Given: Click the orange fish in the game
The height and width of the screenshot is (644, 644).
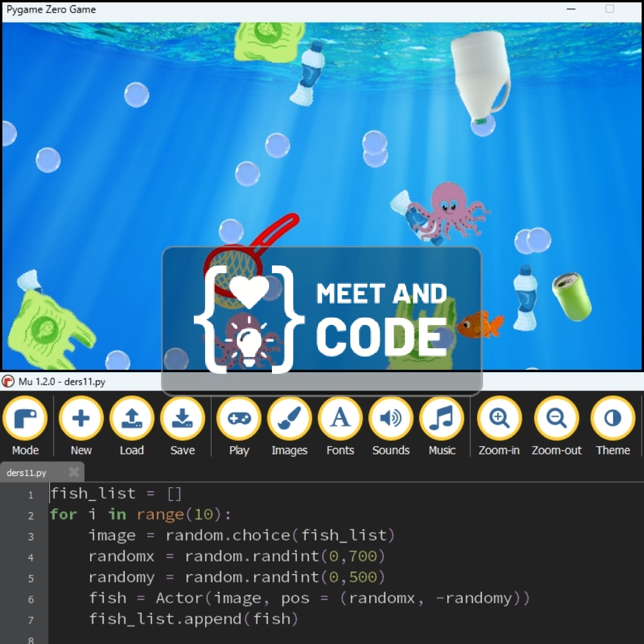Looking at the screenshot, I should [x=479, y=324].
